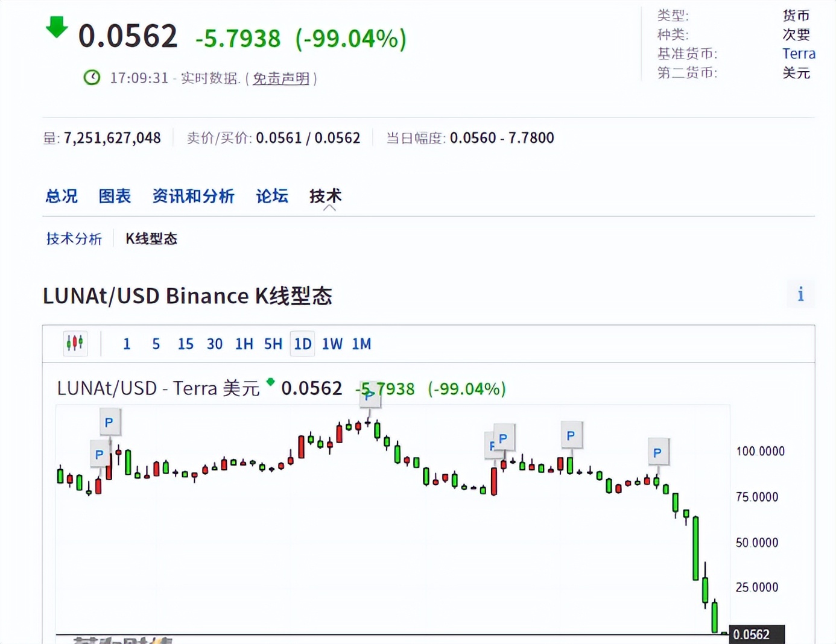Screen dimensions: 836x644
Task: Go to the 论坛 forum tab
Action: tap(272, 196)
